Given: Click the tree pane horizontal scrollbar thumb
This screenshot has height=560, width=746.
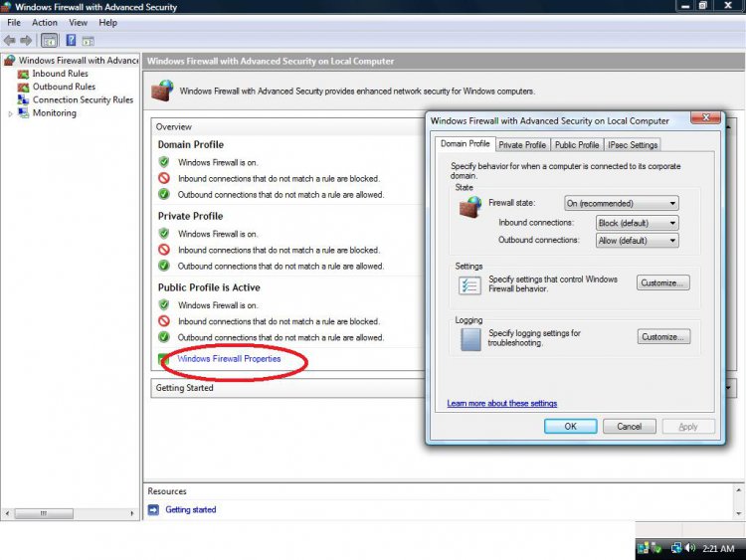Looking at the screenshot, I should pyautogui.click(x=44, y=513).
